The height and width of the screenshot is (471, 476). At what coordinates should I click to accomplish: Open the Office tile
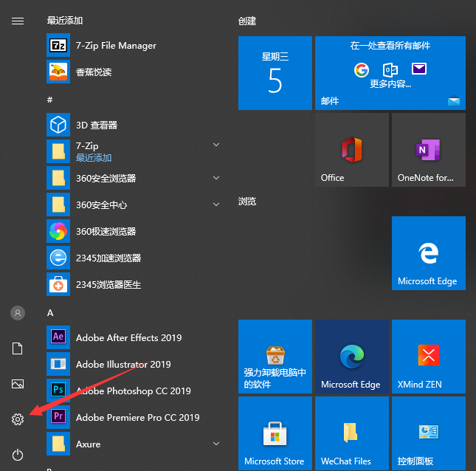(x=351, y=150)
